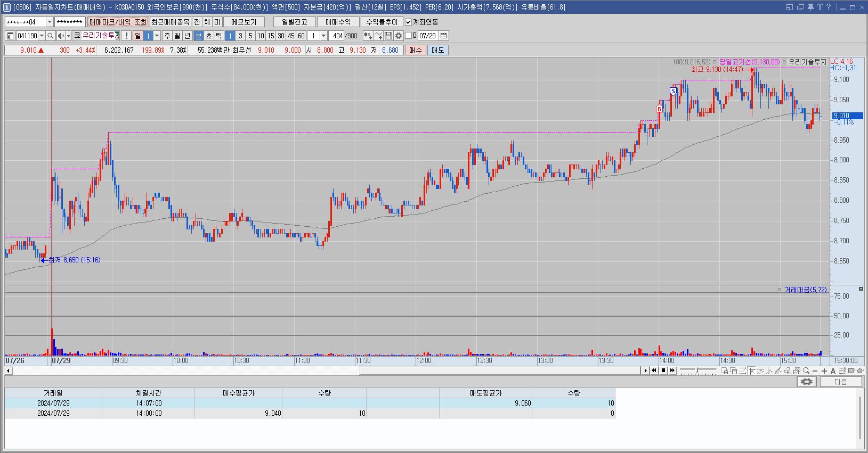
Task: Click the 매매수익 button
Action: coord(338,22)
